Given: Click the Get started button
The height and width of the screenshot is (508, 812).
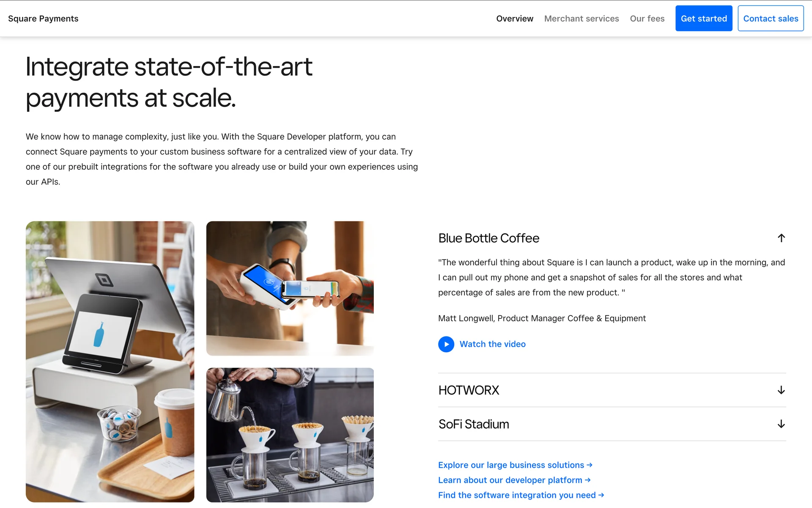Looking at the screenshot, I should (x=704, y=18).
